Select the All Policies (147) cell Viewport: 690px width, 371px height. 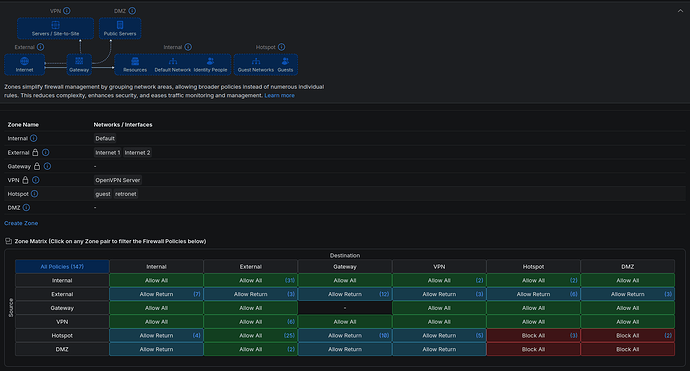62,267
